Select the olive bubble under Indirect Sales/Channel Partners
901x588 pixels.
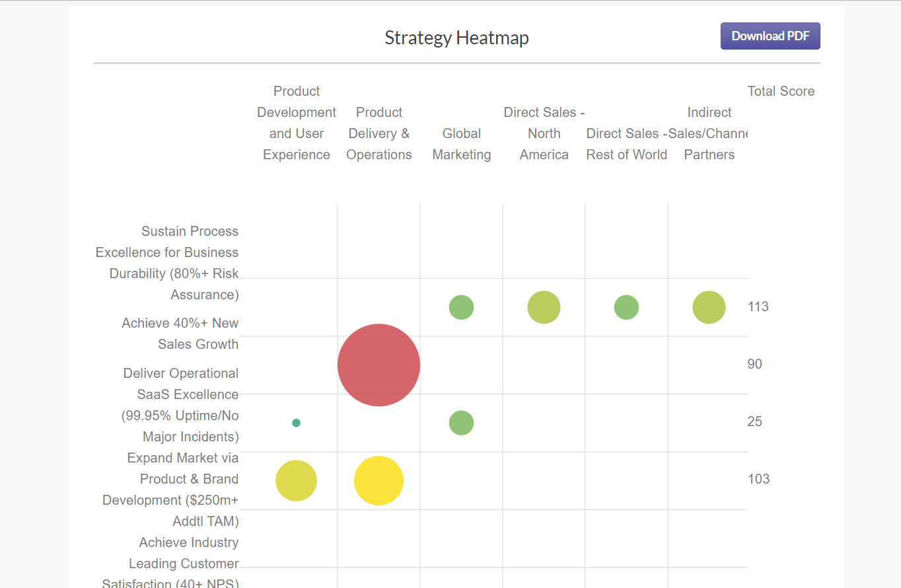tap(709, 307)
